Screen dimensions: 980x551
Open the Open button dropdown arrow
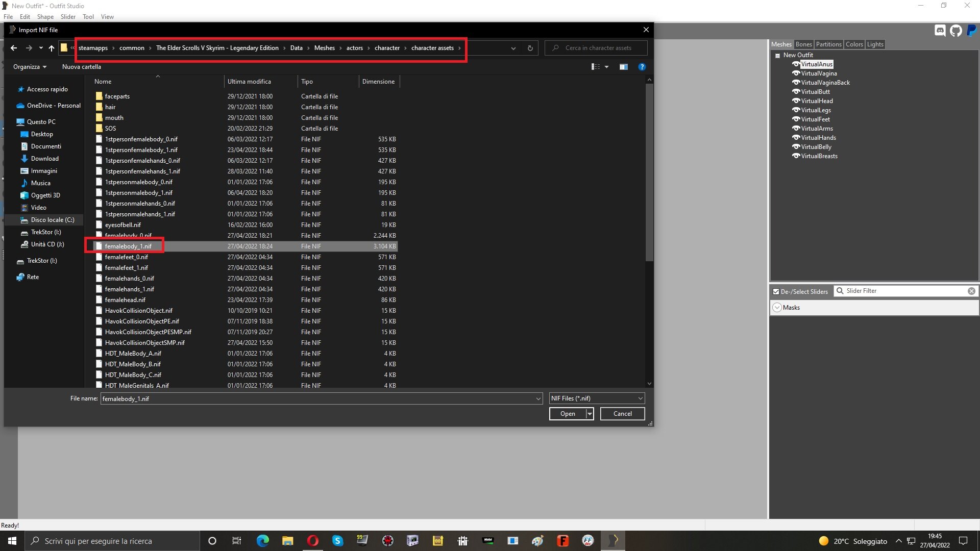pos(590,414)
